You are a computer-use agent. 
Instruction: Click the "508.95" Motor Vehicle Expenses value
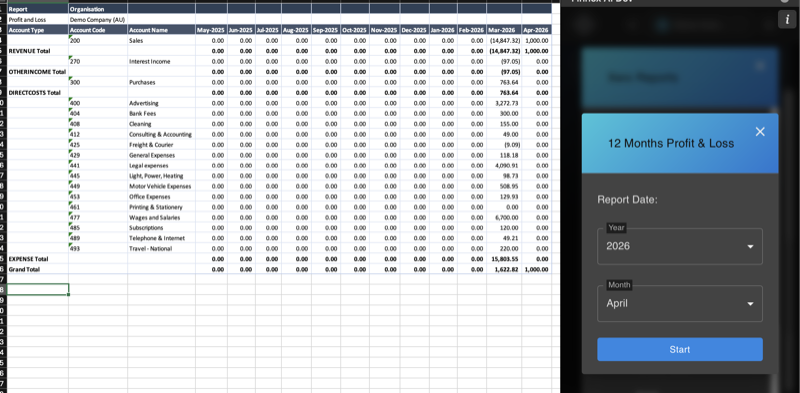pyautogui.click(x=504, y=186)
